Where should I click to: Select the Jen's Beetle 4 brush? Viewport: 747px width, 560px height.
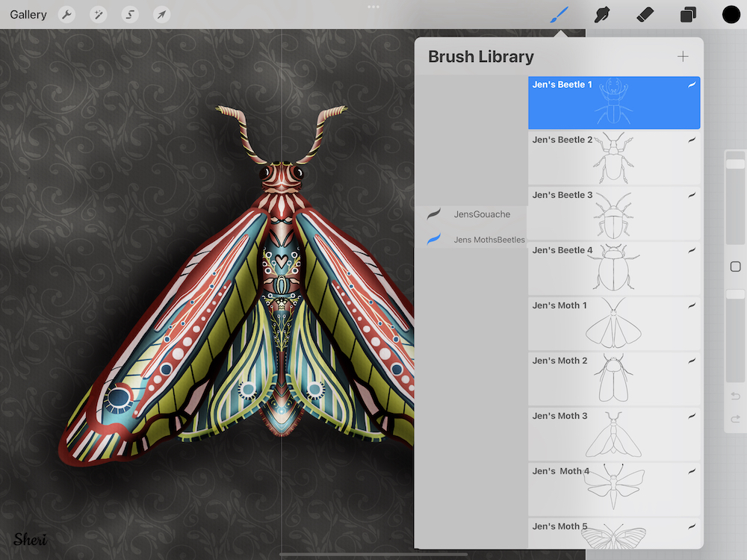tap(614, 267)
